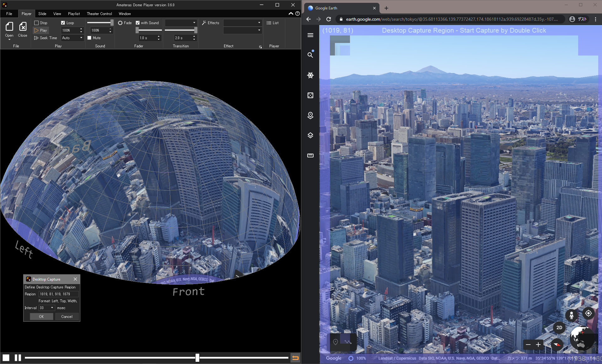This screenshot has width=602, height=364.
Task: Click the browser back arrow
Action: (x=309, y=19)
